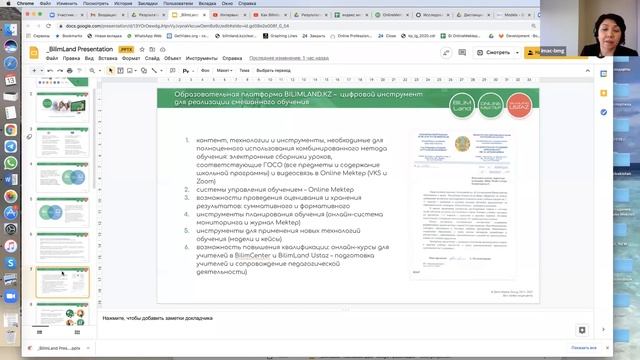This screenshot has width=640, height=360.
Task: Switch to filmstrip view icon
Action: coord(40,332)
